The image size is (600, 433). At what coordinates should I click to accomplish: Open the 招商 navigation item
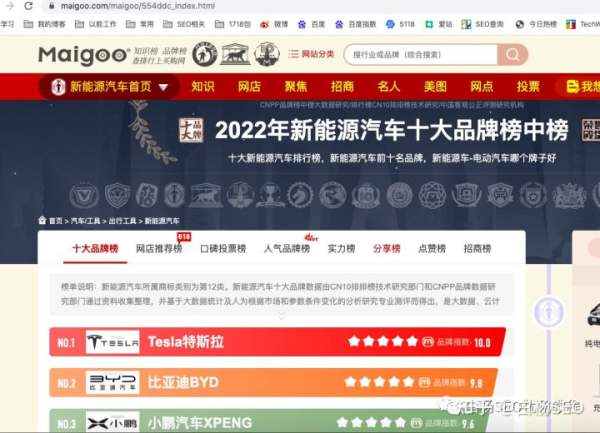coord(342,87)
